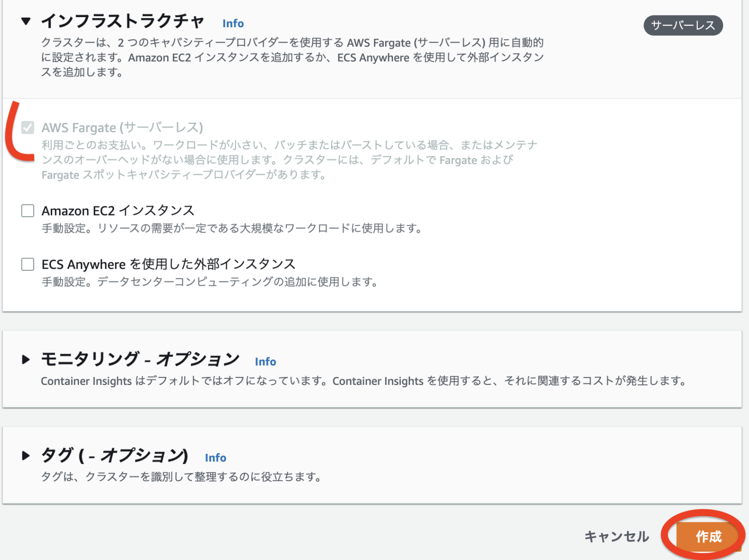Click the モニタリング disclosure triangle
The height and width of the screenshot is (560, 749).
click(26, 360)
